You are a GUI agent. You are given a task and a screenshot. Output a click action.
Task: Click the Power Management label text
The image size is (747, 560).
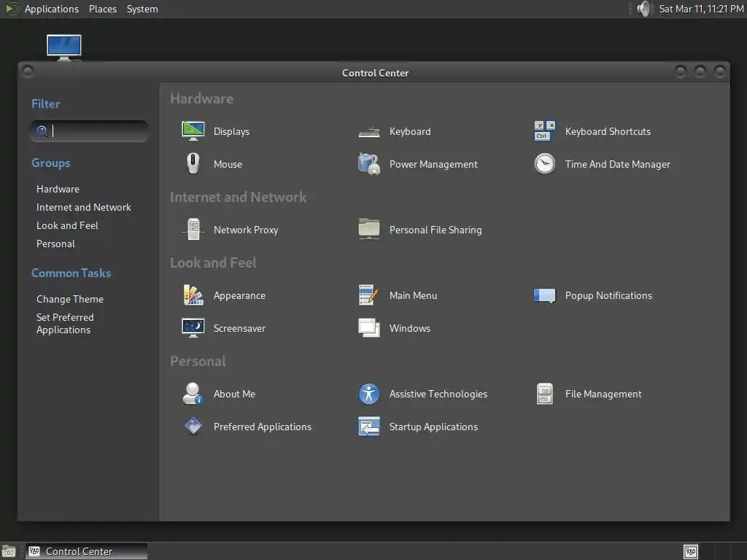coord(433,164)
